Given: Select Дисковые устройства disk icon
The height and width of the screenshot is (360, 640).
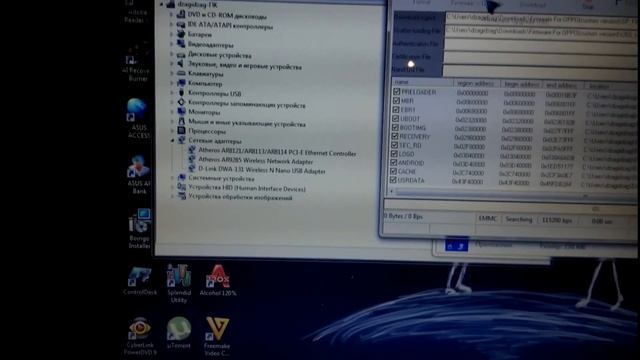Looking at the screenshot, I should (x=181, y=54).
